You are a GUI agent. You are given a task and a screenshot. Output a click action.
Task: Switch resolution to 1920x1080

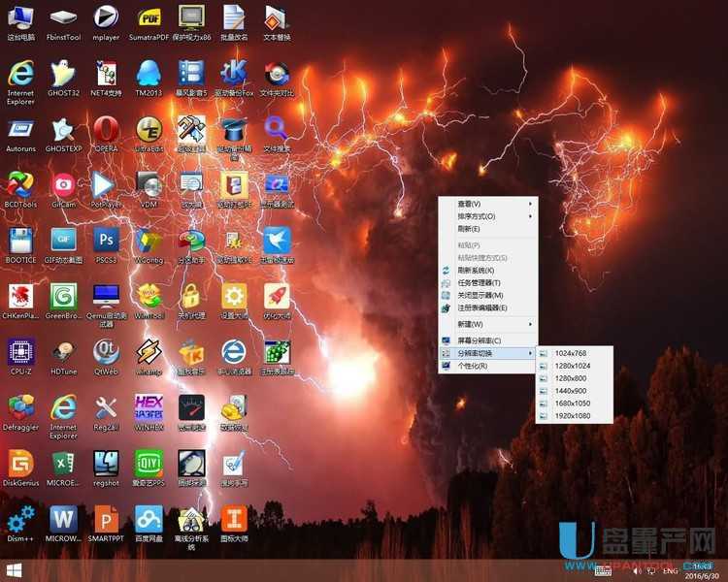tap(575, 416)
